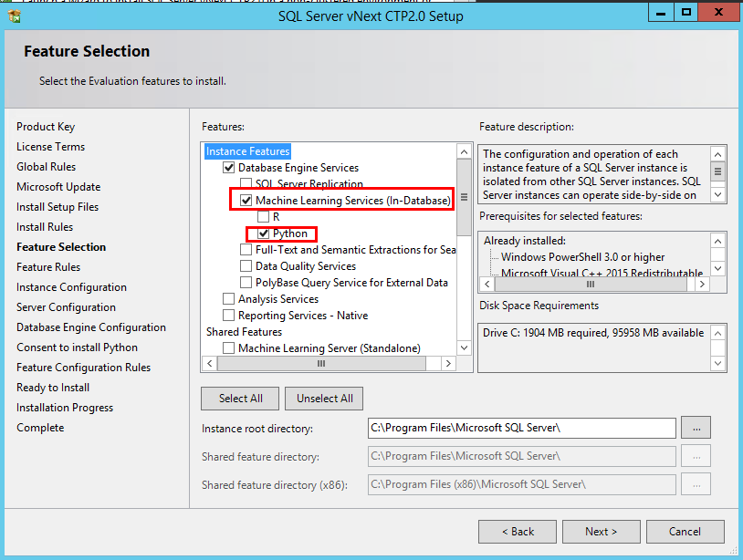Screen dimensions: 743x560
Task: Click Windows PowerShell 3.0 or higher prerequisite
Action: coord(583,257)
